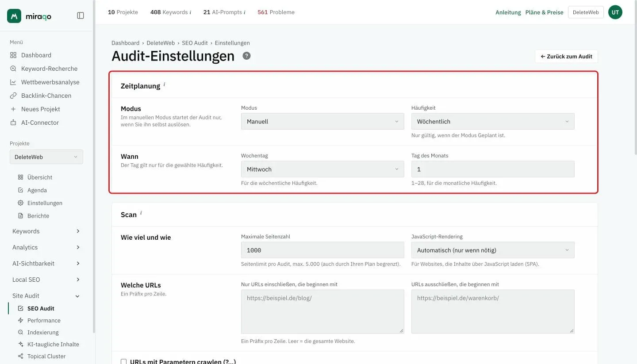637x364 pixels.
Task: Open Pläne & Preise link
Action: (x=544, y=12)
